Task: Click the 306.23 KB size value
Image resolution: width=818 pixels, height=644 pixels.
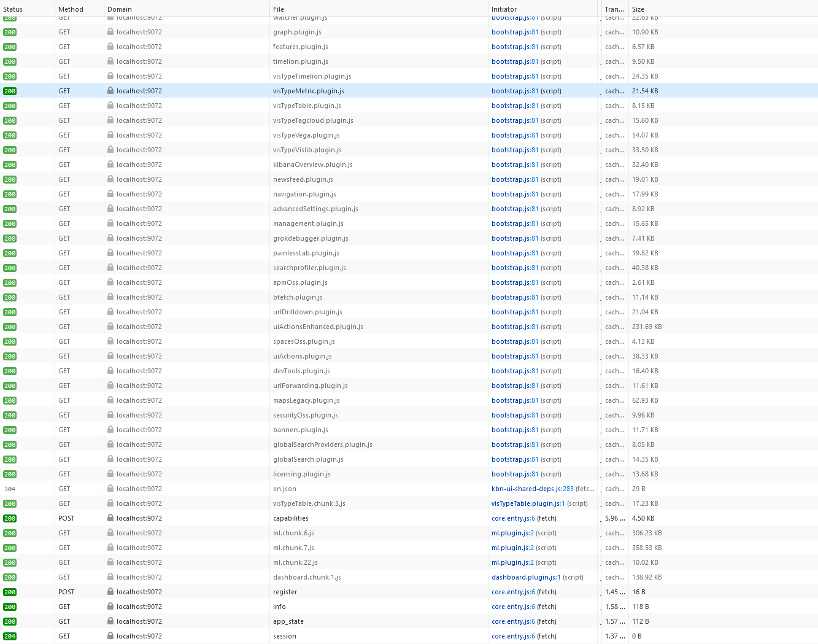Action: [x=647, y=533]
